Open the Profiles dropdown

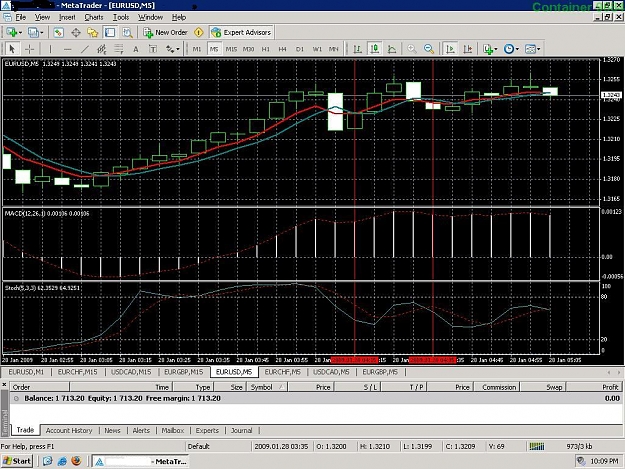35,33
